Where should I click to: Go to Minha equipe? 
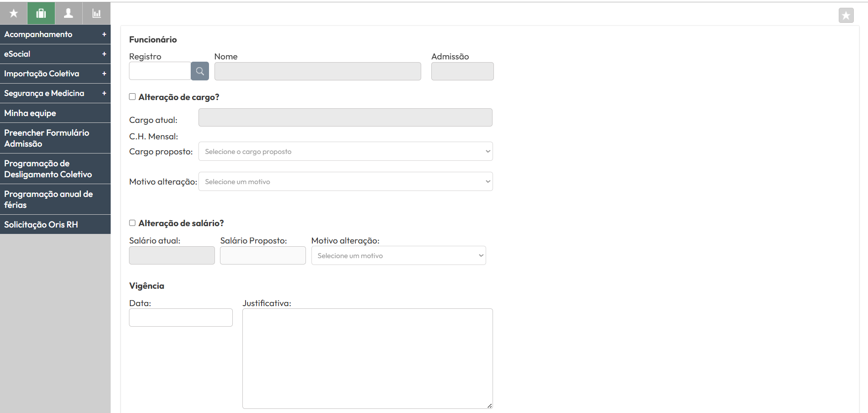[55, 113]
